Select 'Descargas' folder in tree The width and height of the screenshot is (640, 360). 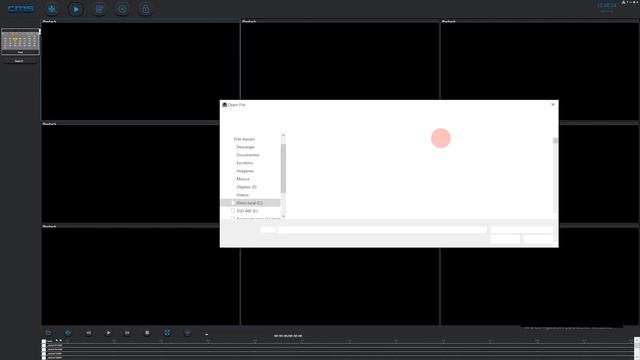[x=245, y=147]
